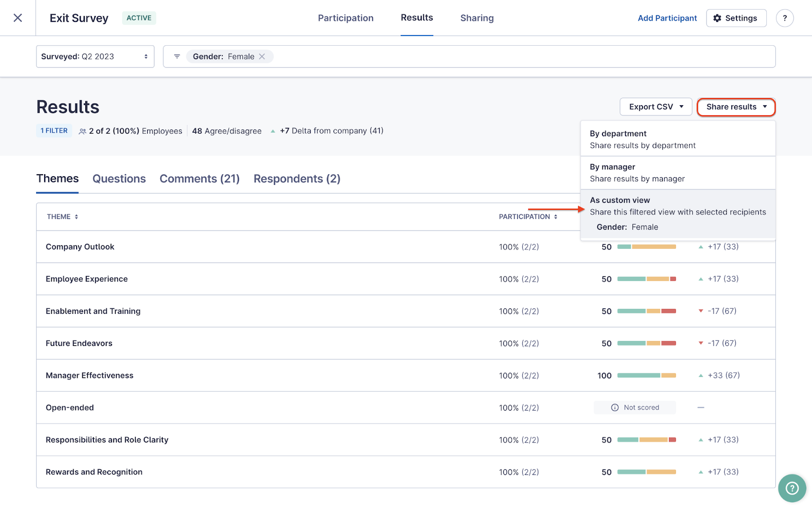The image size is (812, 508).
Task: Open the help chat bubble
Action: click(x=791, y=488)
